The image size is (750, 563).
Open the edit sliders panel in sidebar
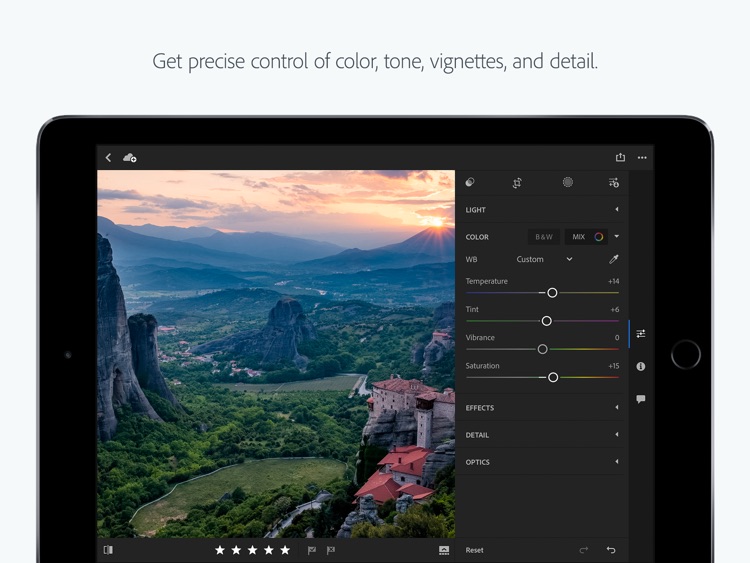pyautogui.click(x=641, y=333)
